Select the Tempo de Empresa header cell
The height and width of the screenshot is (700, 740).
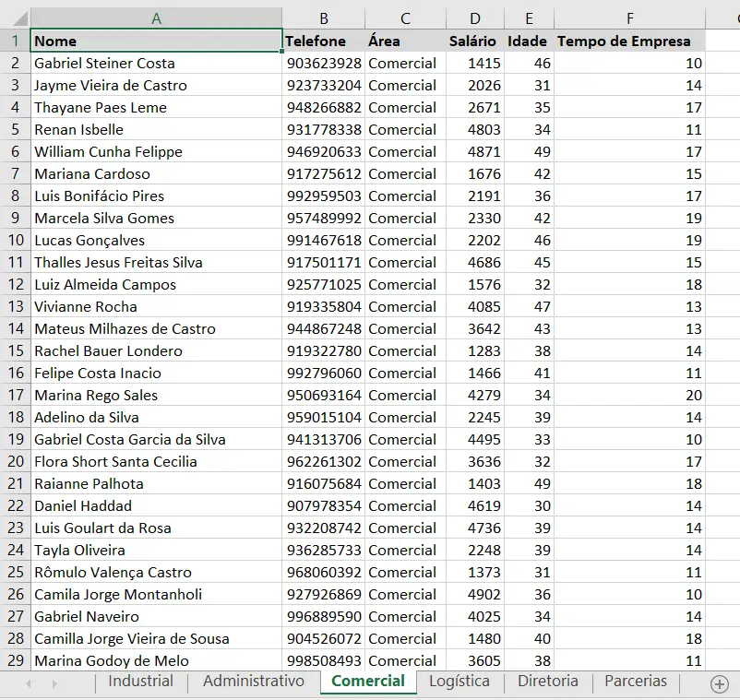coord(629,41)
